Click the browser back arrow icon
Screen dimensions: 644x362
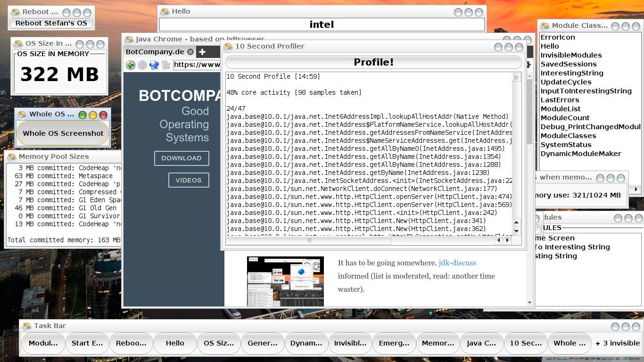click(x=131, y=65)
